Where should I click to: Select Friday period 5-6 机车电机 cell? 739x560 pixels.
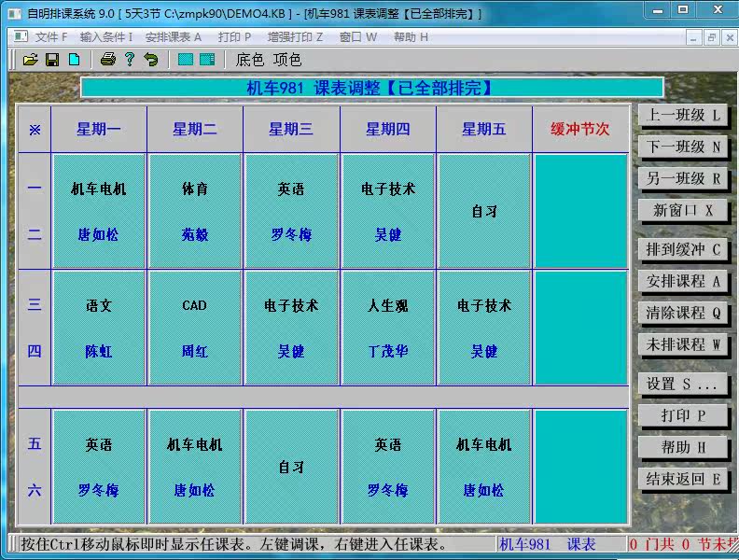[484, 467]
